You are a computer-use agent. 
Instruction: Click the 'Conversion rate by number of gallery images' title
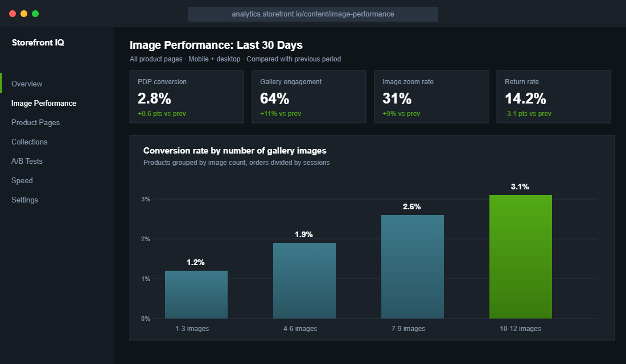click(x=234, y=151)
